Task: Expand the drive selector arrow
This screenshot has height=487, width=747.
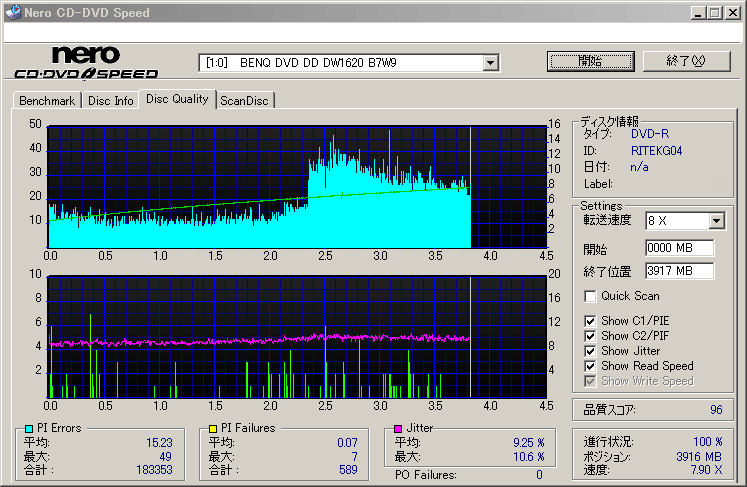Action: 490,62
